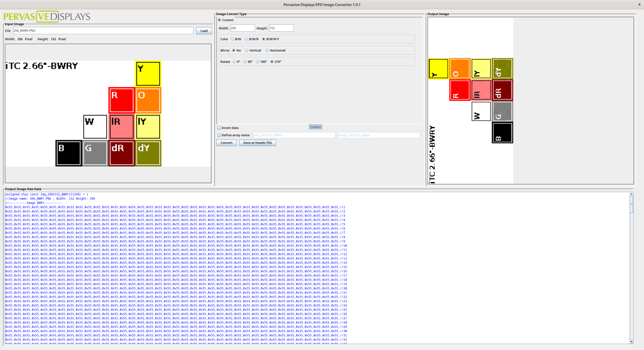Click the orange O swatch in output image
This screenshot has height=350, width=644.
(x=460, y=69)
